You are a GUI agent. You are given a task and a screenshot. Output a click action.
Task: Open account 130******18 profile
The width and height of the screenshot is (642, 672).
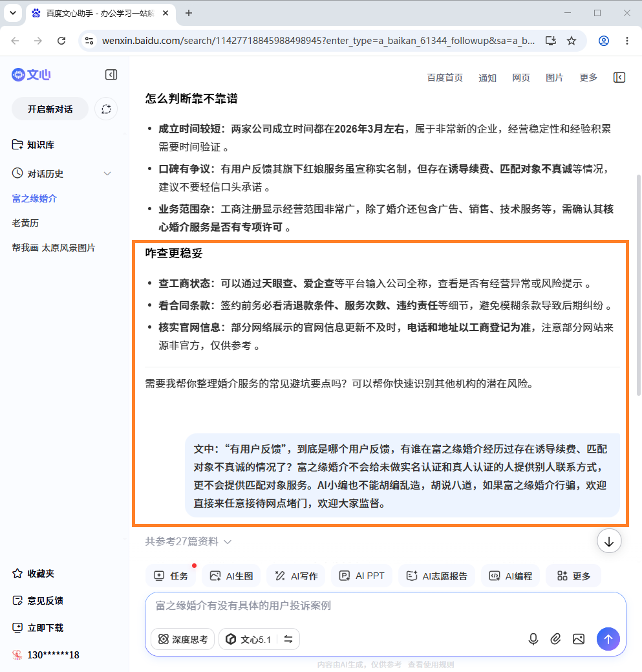(x=46, y=655)
